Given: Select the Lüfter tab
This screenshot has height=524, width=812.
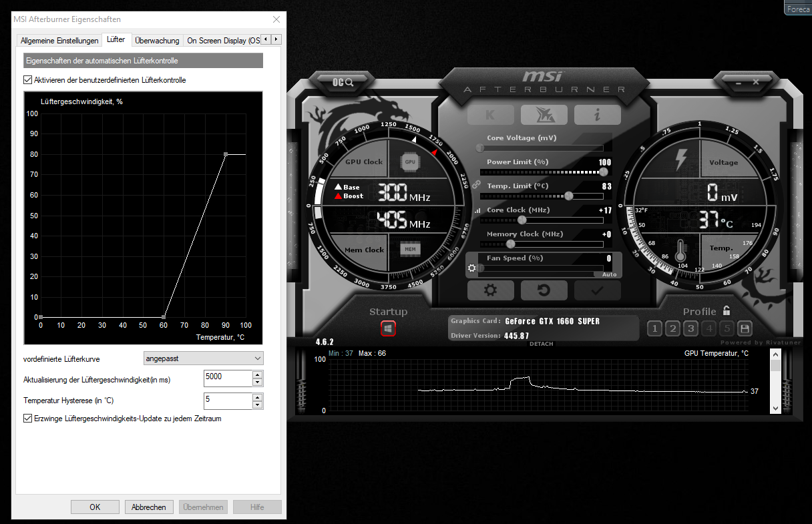Looking at the screenshot, I should (x=116, y=40).
